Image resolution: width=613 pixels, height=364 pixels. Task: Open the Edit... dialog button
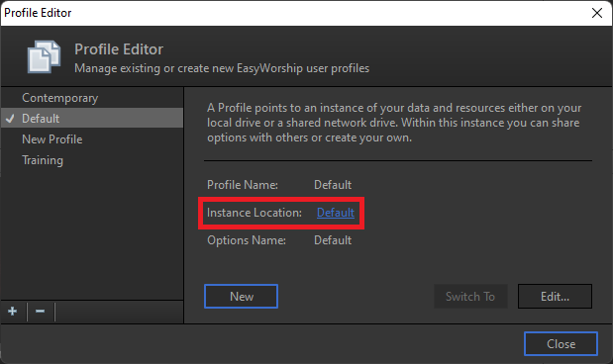555,297
